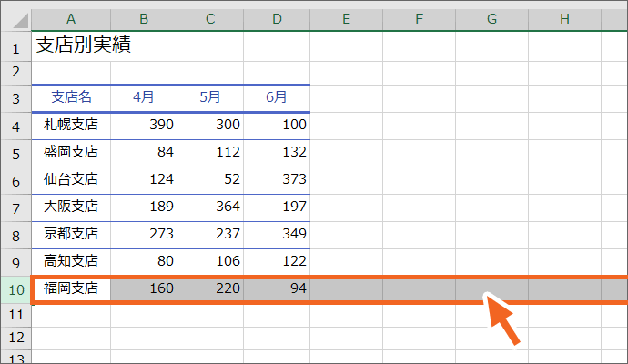
Task: Select column F header
Action: click(419, 19)
